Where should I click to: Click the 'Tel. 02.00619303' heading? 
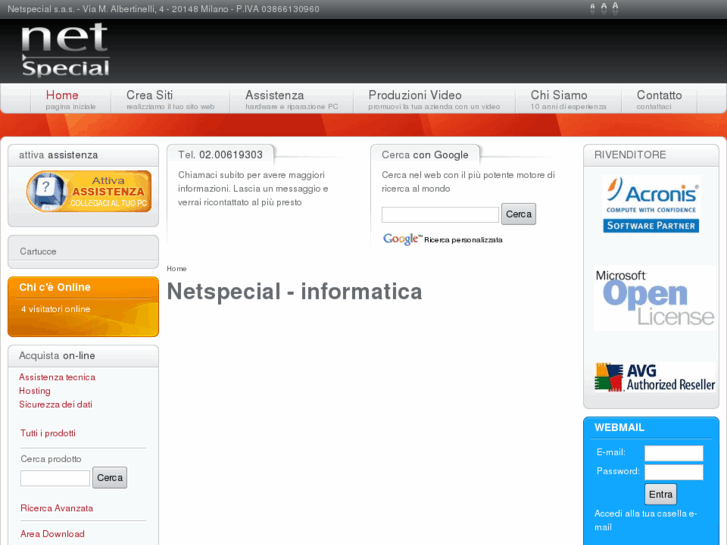[220, 155]
